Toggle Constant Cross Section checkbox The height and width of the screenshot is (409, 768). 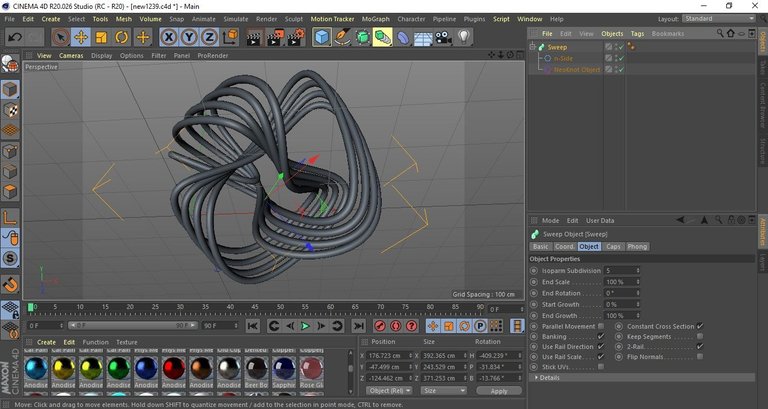(700, 326)
